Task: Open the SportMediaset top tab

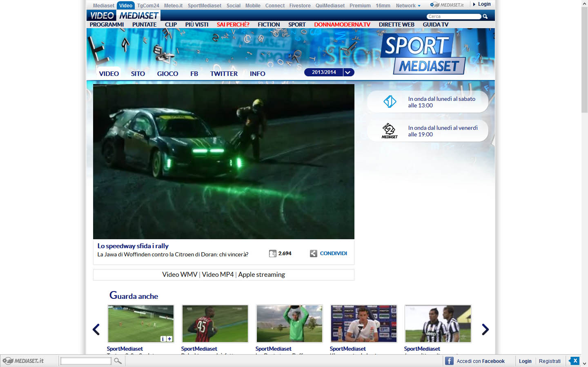Action: (205, 6)
